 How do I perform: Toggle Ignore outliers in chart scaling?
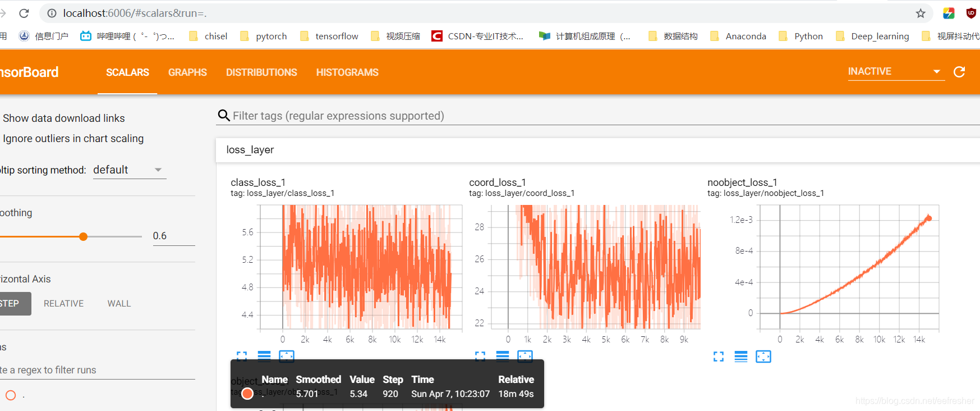[x=73, y=138]
